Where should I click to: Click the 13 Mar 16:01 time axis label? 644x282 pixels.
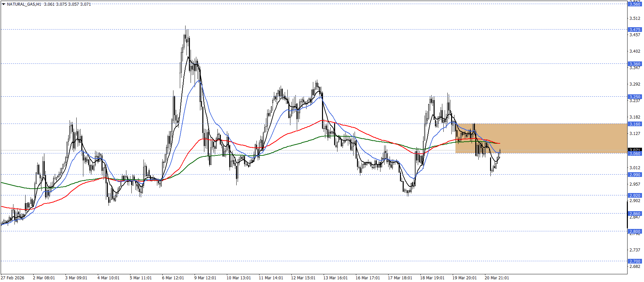(x=335, y=278)
